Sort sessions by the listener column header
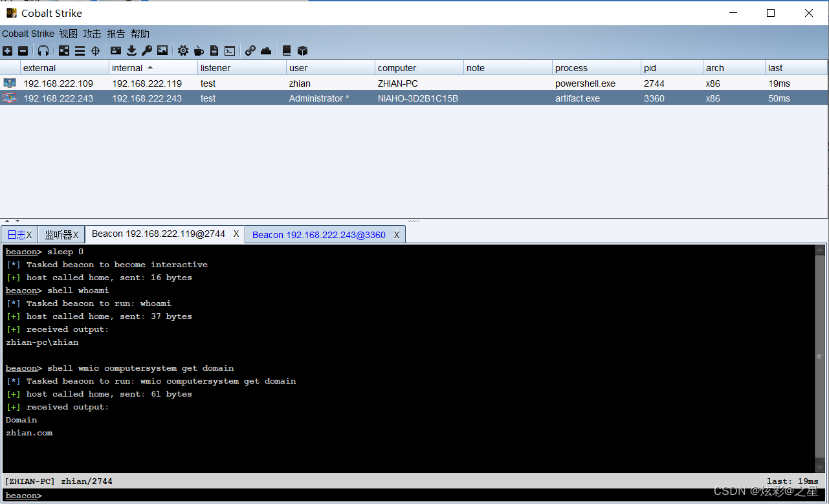The width and height of the screenshot is (829, 504). click(x=242, y=68)
